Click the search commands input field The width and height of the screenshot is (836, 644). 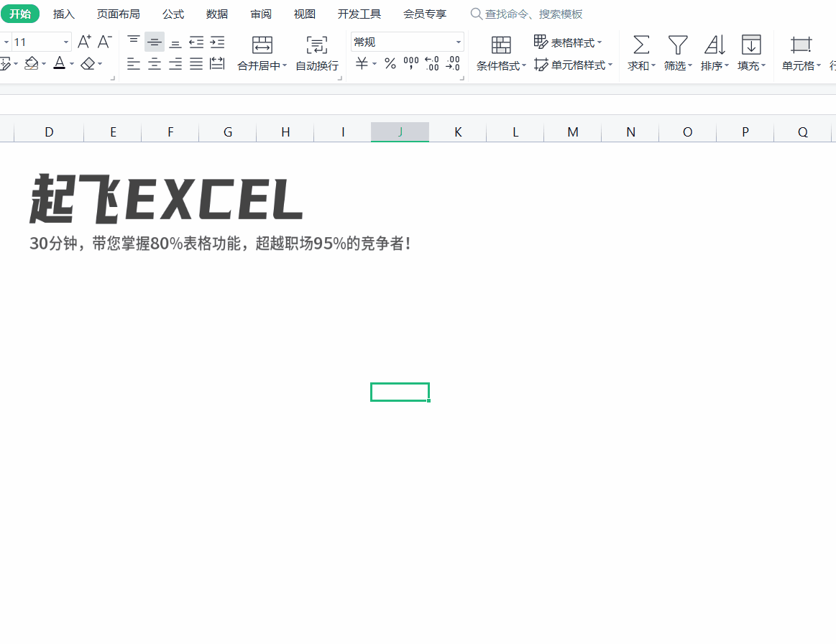pyautogui.click(x=528, y=13)
